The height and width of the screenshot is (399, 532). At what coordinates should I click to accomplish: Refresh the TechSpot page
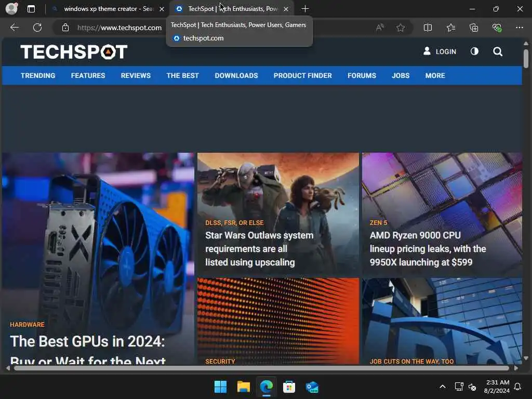tap(37, 28)
